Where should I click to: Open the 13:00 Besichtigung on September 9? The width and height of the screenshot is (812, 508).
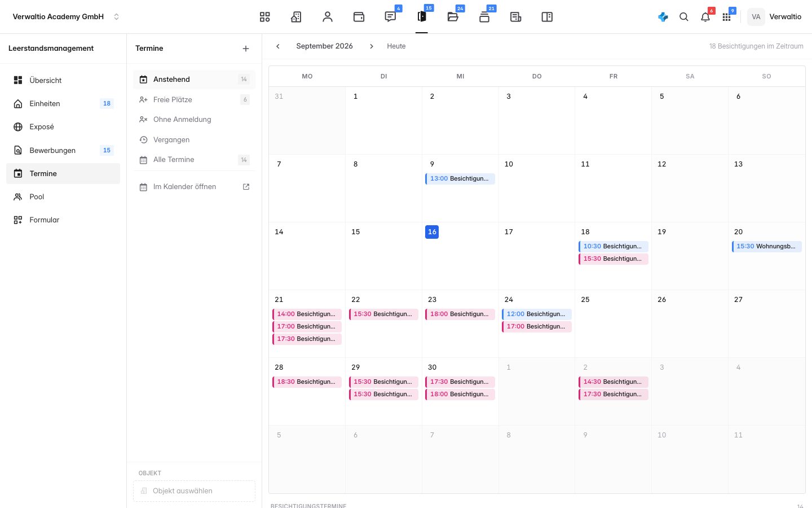click(x=460, y=179)
